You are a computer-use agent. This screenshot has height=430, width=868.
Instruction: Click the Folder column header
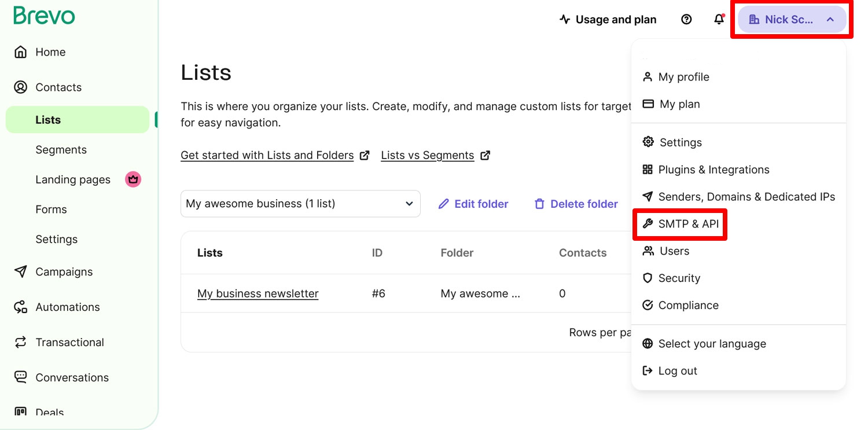[x=457, y=253]
